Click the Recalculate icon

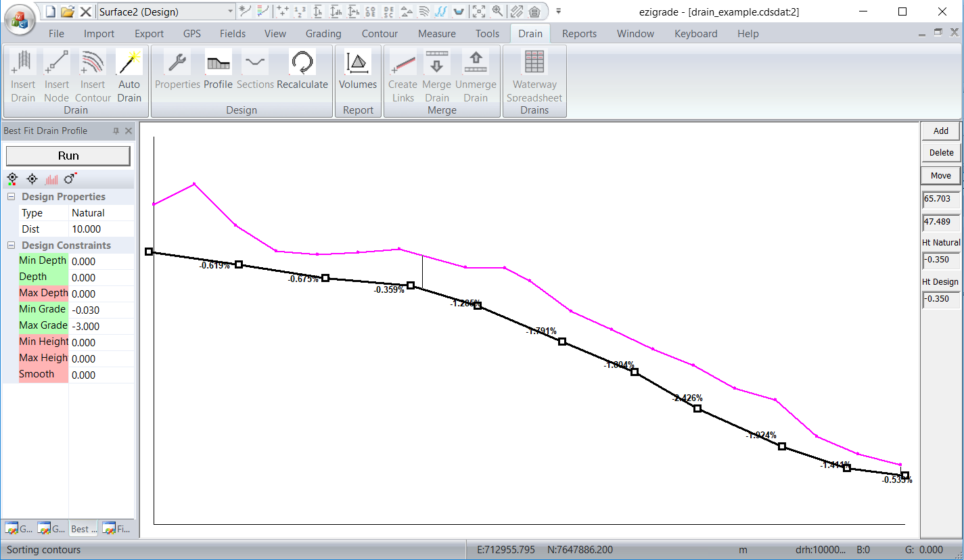coord(302,63)
